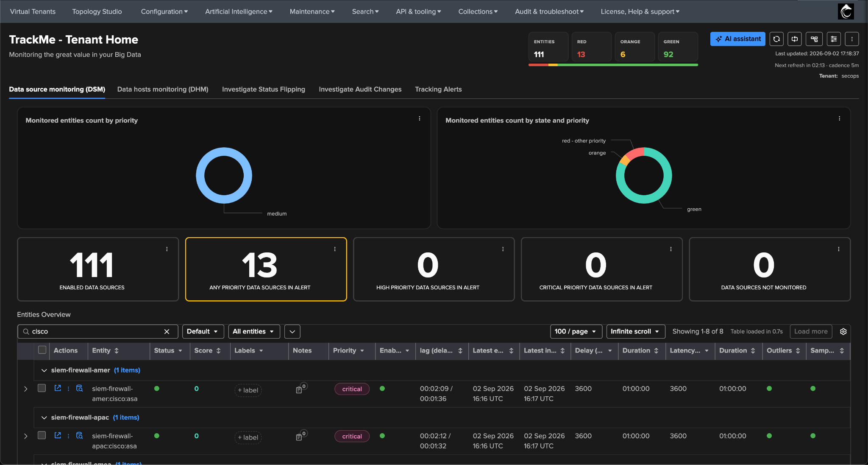This screenshot has height=465, width=868.
Task: Switch to Data hosts monitoring (DHM) tab
Action: (163, 90)
